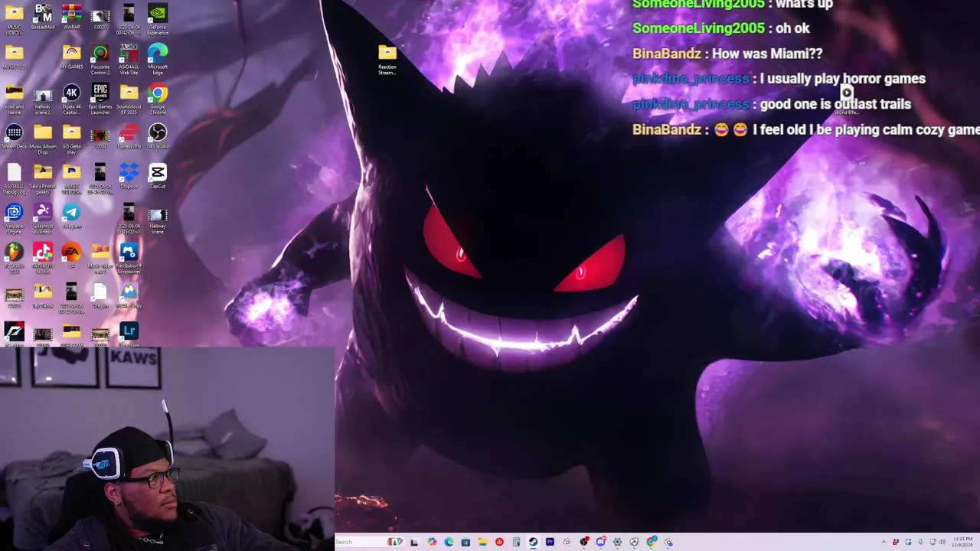
Task: Open Premiere Pro from the taskbar
Action: coord(550,542)
